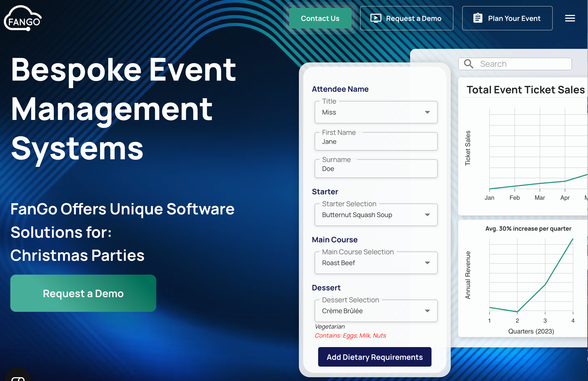
Task: Click the clipboard icon in Plan Your Event
Action: pos(478,18)
